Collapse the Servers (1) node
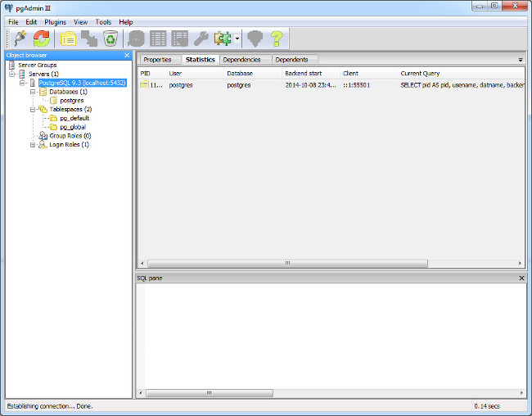The image size is (532, 416). click(x=12, y=74)
